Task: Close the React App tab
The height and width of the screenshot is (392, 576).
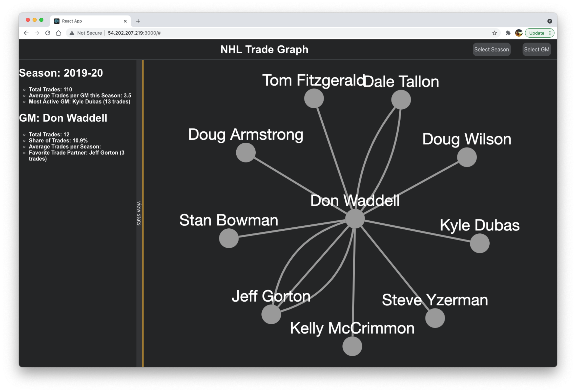Action: pos(125,21)
